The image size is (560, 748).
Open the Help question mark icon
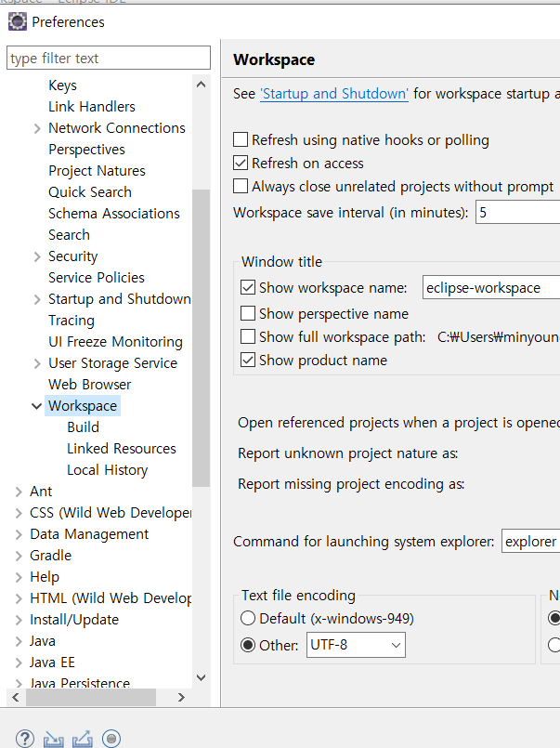[25, 739]
